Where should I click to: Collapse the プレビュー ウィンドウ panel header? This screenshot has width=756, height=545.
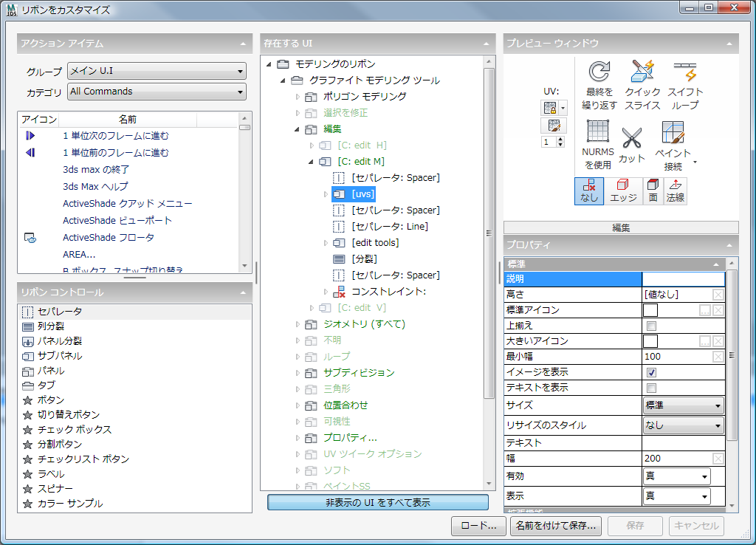click(x=729, y=44)
